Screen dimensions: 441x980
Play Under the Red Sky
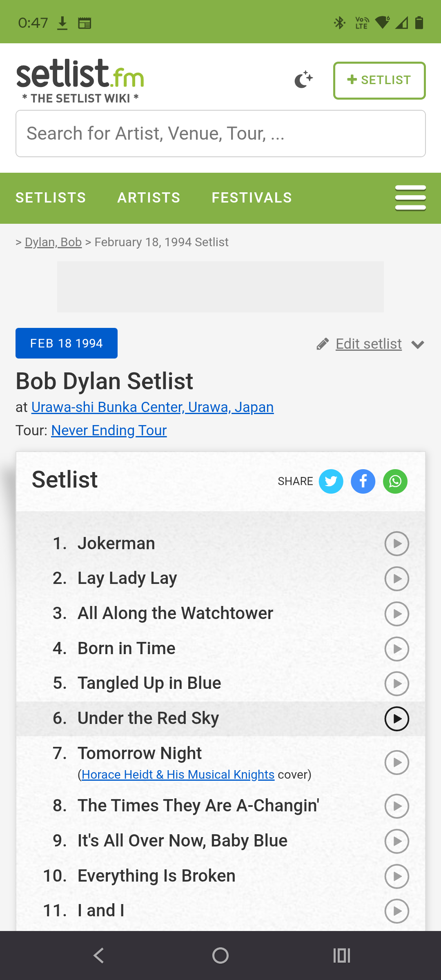(396, 719)
